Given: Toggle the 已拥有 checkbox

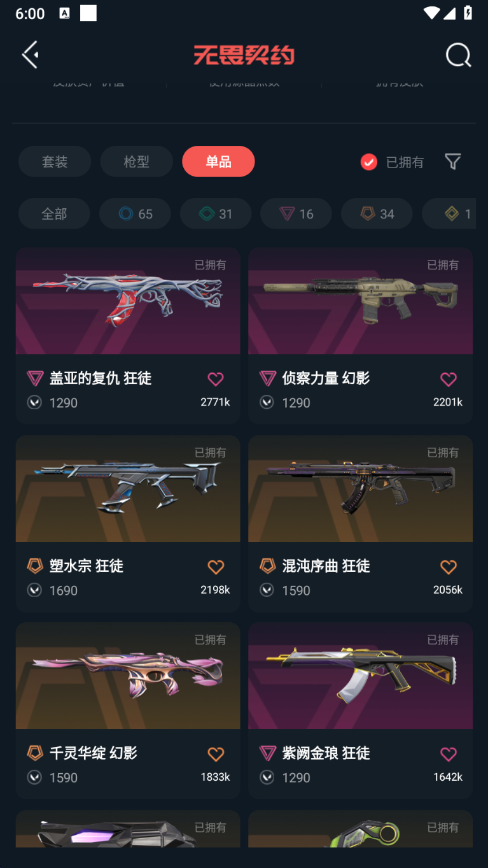Looking at the screenshot, I should pos(369,162).
